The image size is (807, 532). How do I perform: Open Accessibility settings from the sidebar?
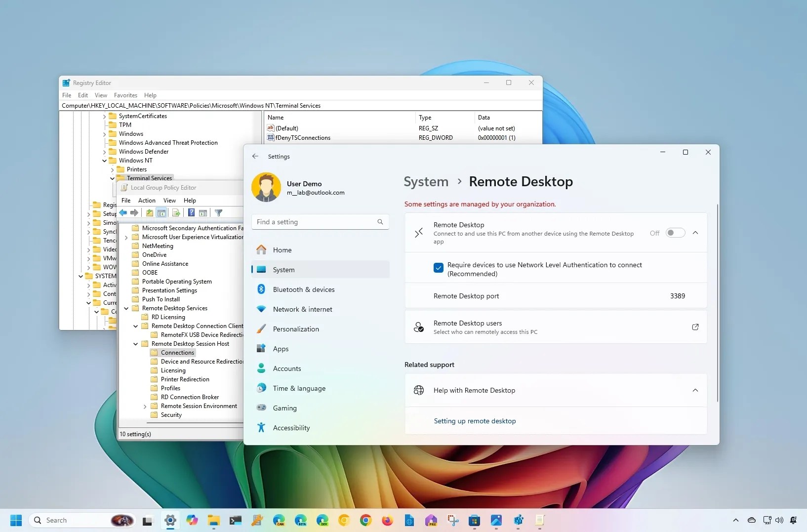click(290, 428)
